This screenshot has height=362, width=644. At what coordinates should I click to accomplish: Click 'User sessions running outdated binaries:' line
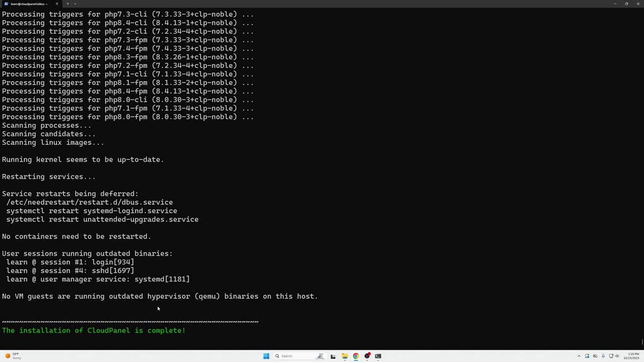87,253
